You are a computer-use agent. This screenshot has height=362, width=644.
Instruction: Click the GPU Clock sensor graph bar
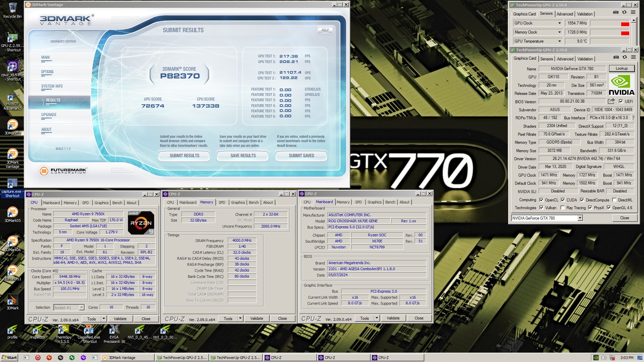tap(609, 23)
